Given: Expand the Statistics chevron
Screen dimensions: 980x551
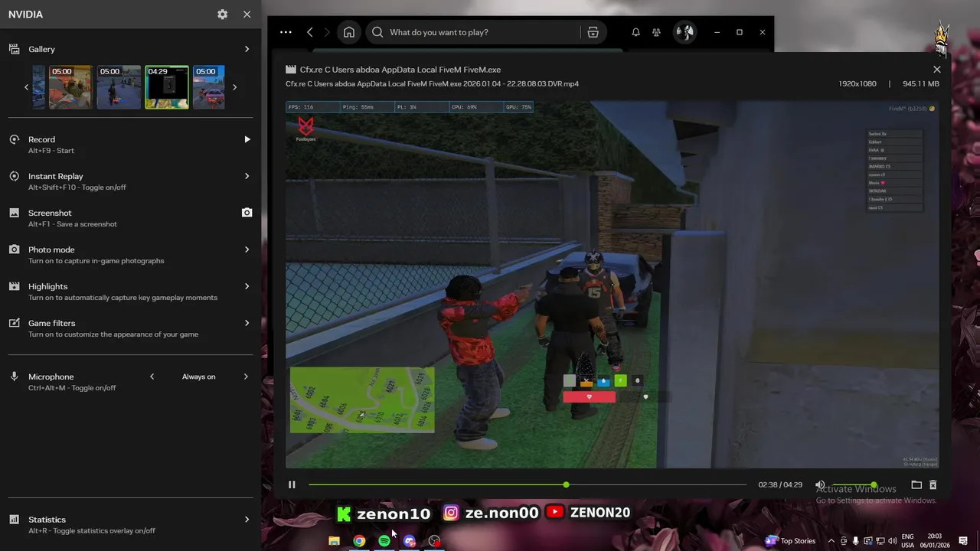Looking at the screenshot, I should pyautogui.click(x=247, y=520).
